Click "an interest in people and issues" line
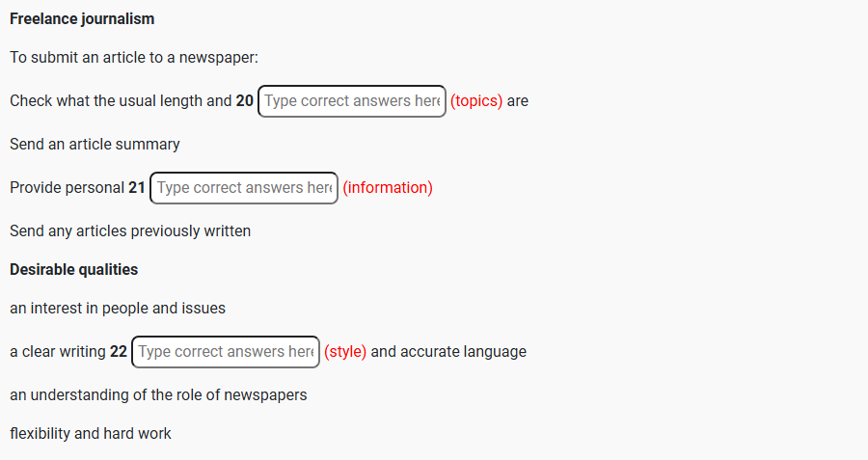Viewport: 868px width, 460px height. tap(118, 309)
